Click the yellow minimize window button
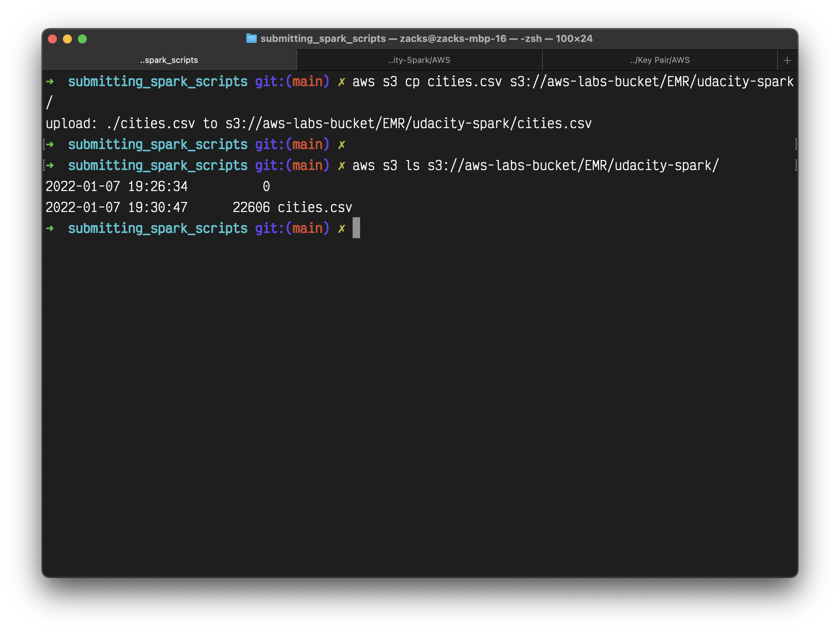The height and width of the screenshot is (633, 840). (67, 39)
